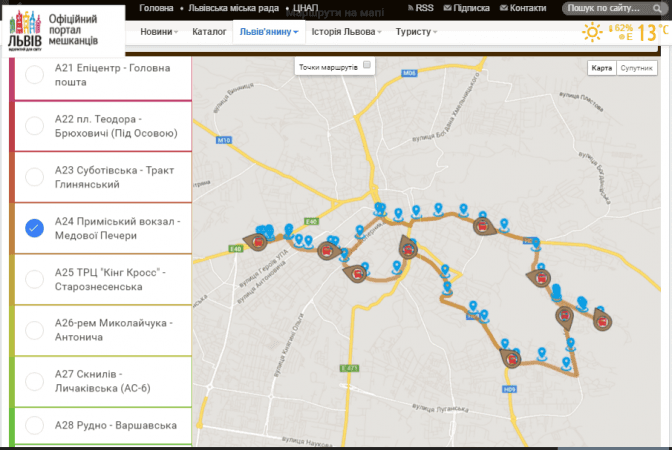Toggle the Точки маршрутів checkbox
The image size is (672, 450).
click(367, 65)
